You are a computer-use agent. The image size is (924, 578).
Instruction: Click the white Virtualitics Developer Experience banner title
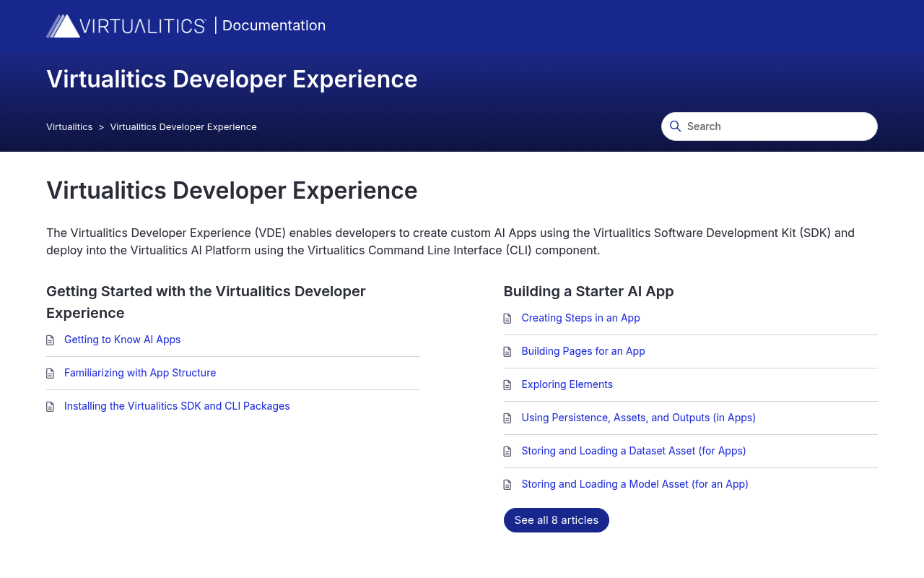point(232,79)
